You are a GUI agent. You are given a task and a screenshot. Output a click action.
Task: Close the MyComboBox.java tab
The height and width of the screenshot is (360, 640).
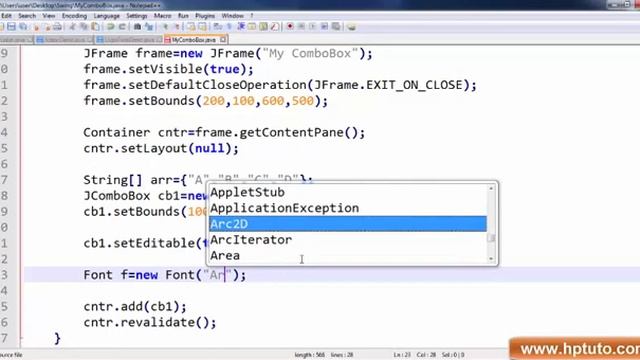223,40
